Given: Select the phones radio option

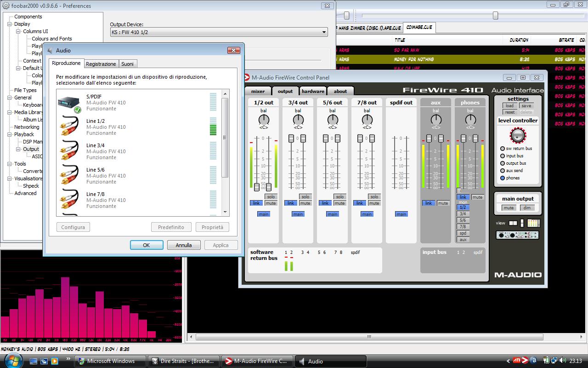Looking at the screenshot, I should (x=503, y=178).
